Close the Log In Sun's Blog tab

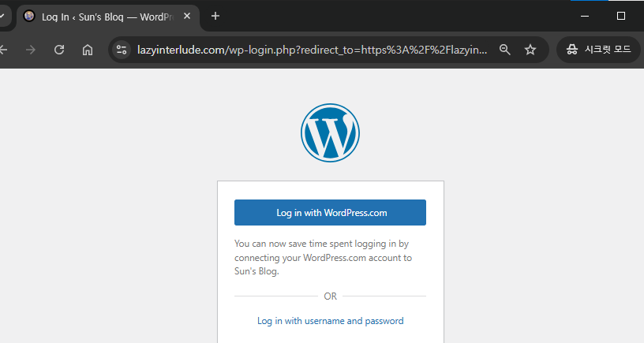(187, 16)
